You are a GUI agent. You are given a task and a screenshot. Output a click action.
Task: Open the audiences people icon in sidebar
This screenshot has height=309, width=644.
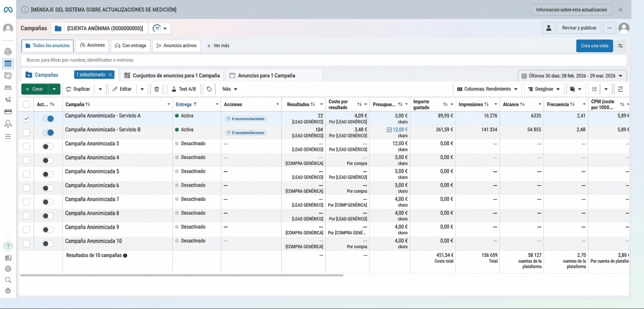(8, 87)
